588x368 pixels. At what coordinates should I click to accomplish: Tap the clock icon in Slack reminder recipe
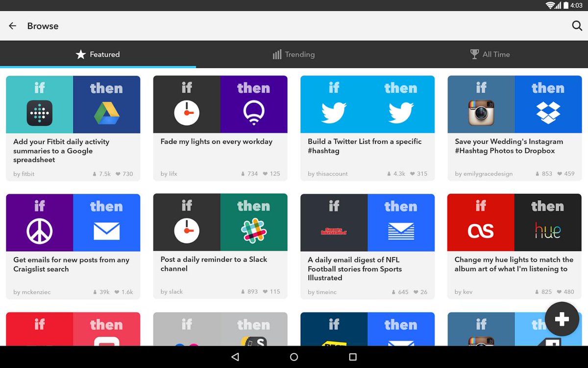(187, 231)
